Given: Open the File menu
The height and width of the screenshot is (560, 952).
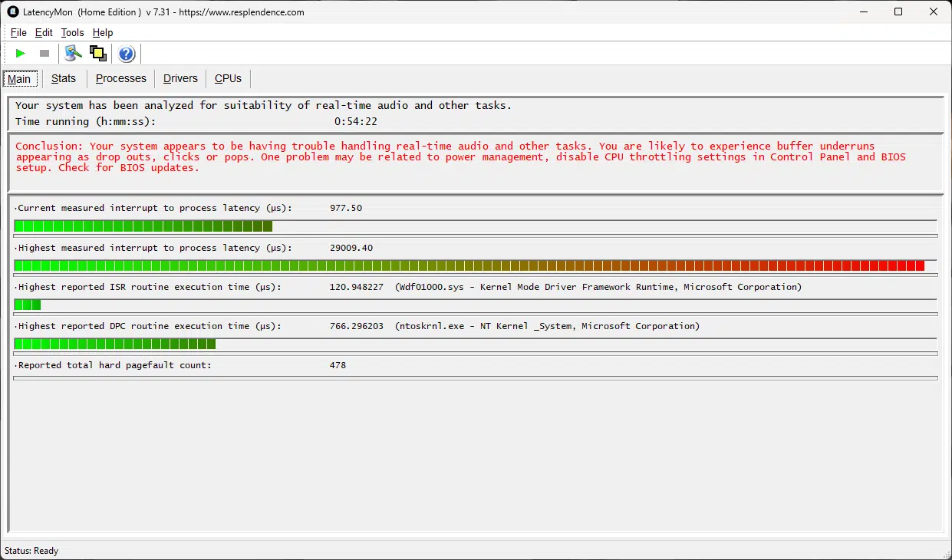Looking at the screenshot, I should point(18,32).
